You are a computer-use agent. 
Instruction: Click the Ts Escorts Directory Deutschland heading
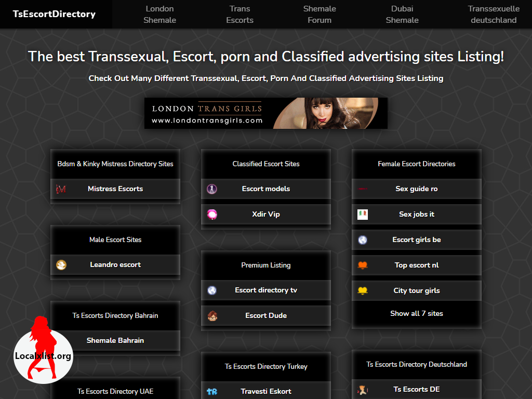pos(417,364)
